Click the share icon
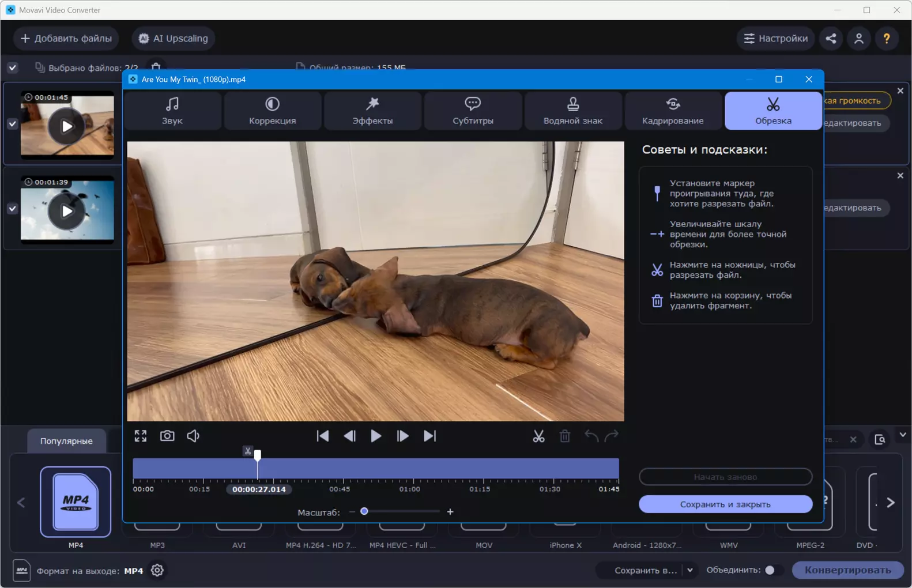The height and width of the screenshot is (588, 912). click(831, 39)
